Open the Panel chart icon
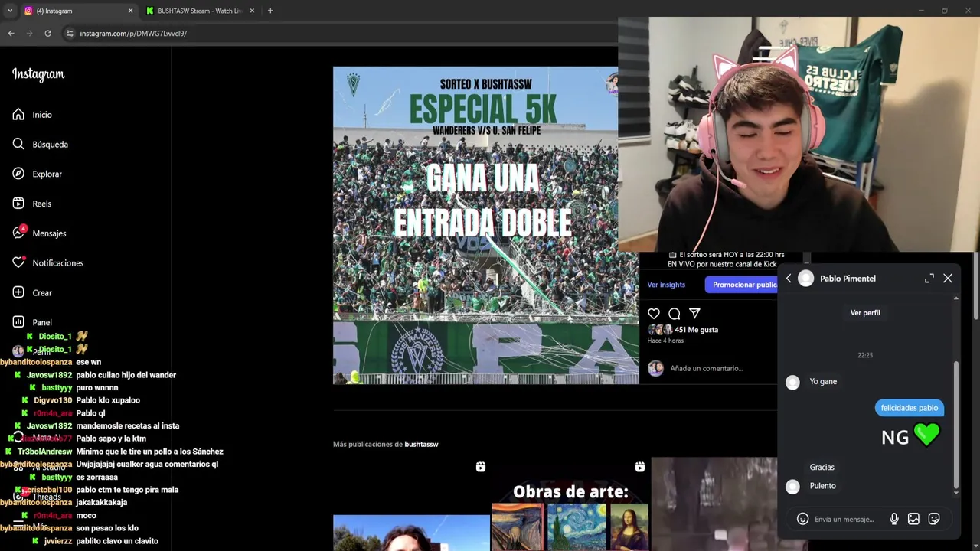The width and height of the screenshot is (980, 551). pyautogui.click(x=18, y=322)
